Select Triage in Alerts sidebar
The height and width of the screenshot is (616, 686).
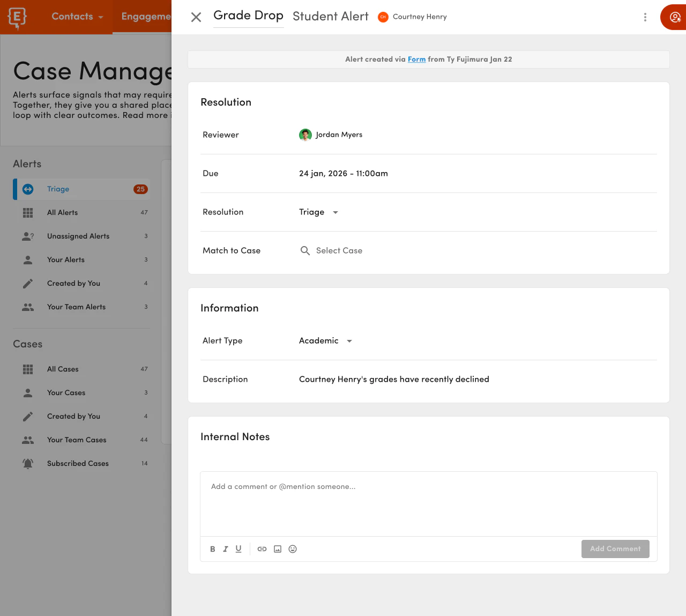click(x=82, y=189)
